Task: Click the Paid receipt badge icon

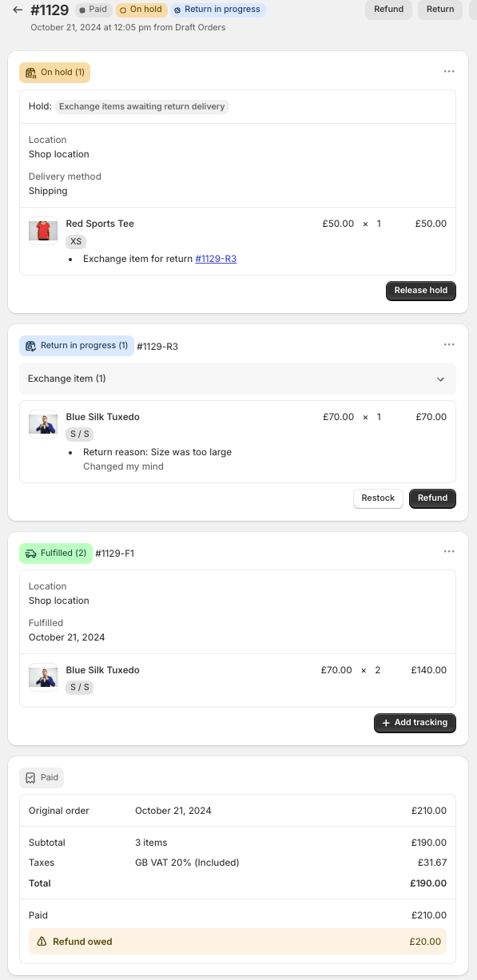Action: point(30,777)
